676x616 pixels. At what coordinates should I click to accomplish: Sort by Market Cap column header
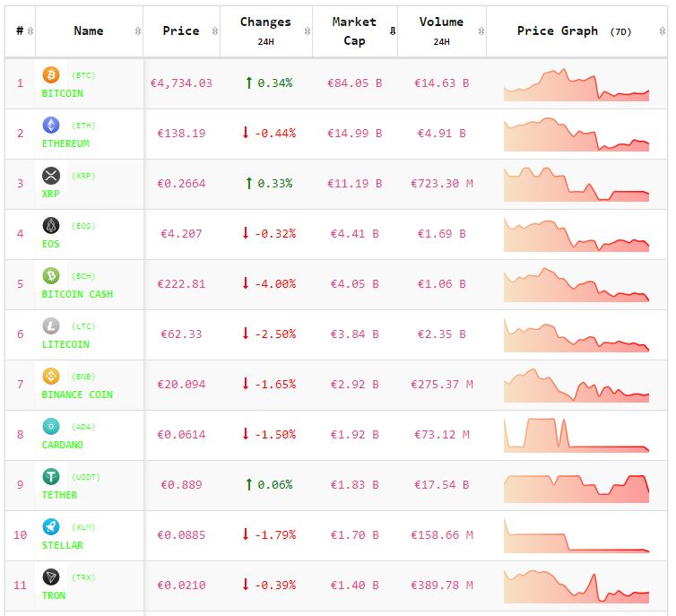point(354,30)
